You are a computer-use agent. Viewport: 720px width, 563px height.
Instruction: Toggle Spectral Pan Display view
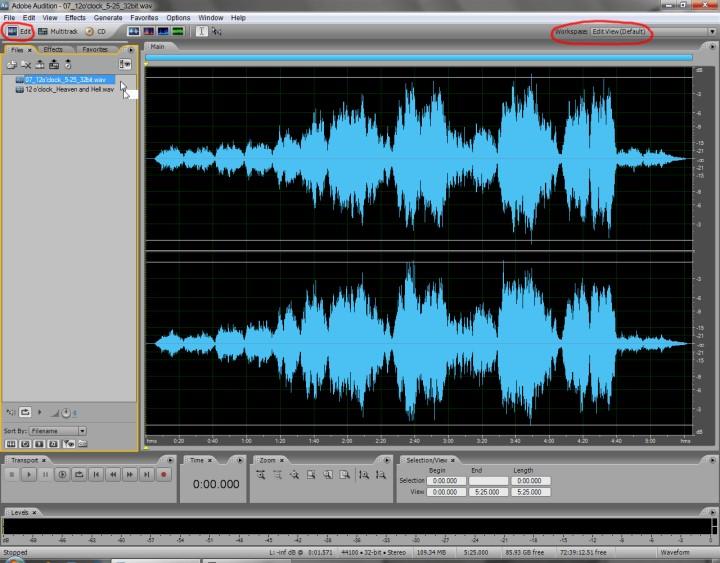[x=163, y=31]
